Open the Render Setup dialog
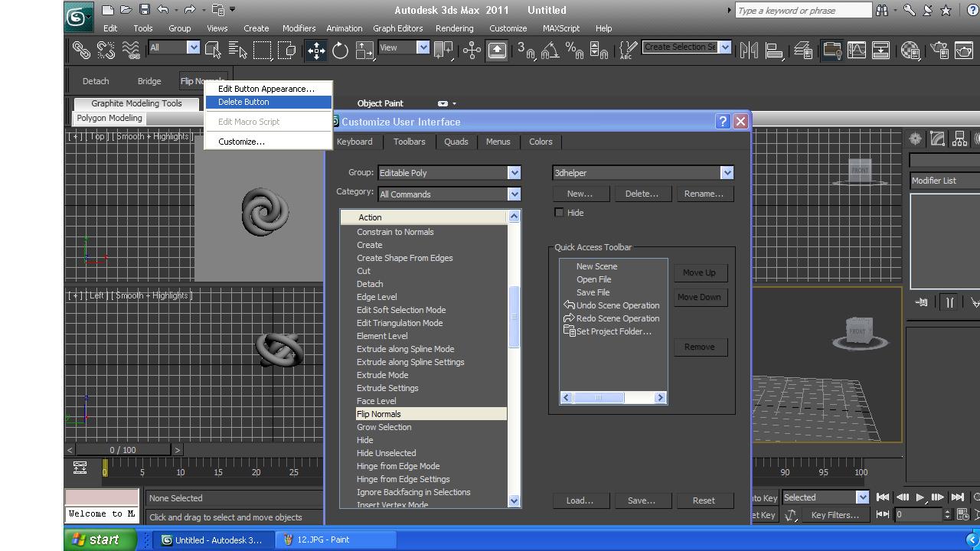Viewport: 980px width, 551px height. pyautogui.click(x=939, y=51)
